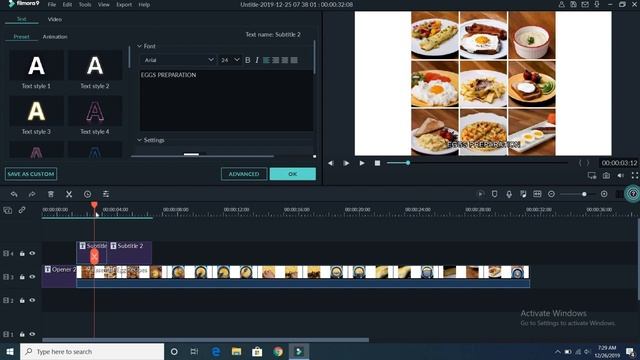Switch to the Animation tab

tap(55, 36)
